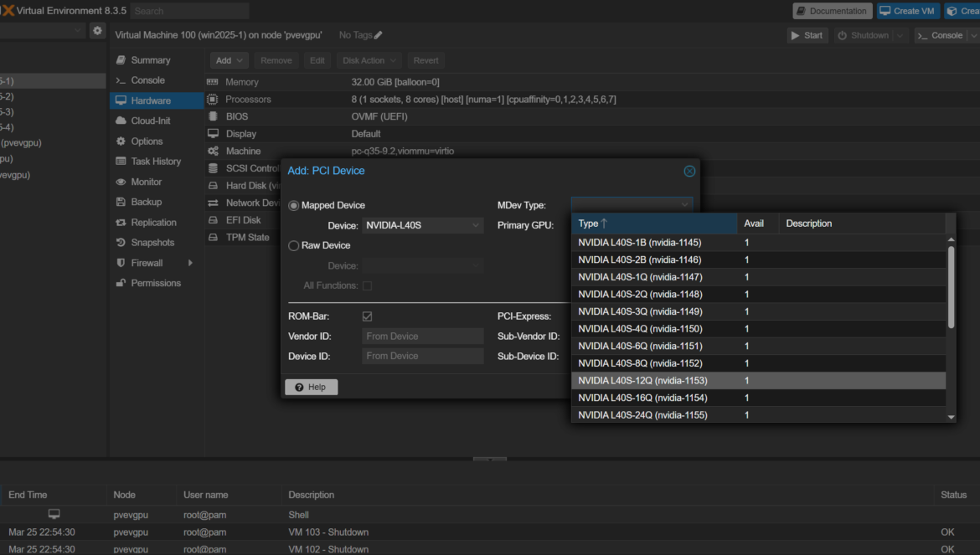The width and height of the screenshot is (980, 555).
Task: Select the Raw Device radio button
Action: (x=293, y=246)
